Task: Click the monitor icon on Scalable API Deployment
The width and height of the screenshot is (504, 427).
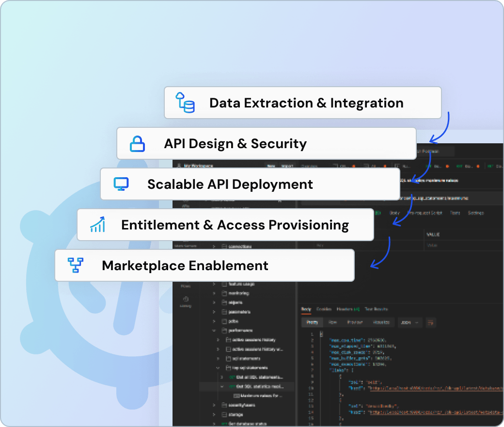Action: pyautogui.click(x=121, y=184)
